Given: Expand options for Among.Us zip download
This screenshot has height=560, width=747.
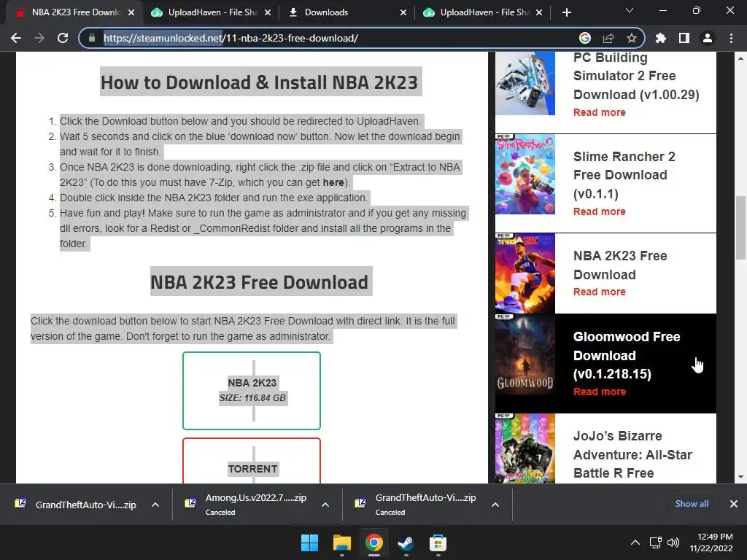Looking at the screenshot, I should pos(325,505).
